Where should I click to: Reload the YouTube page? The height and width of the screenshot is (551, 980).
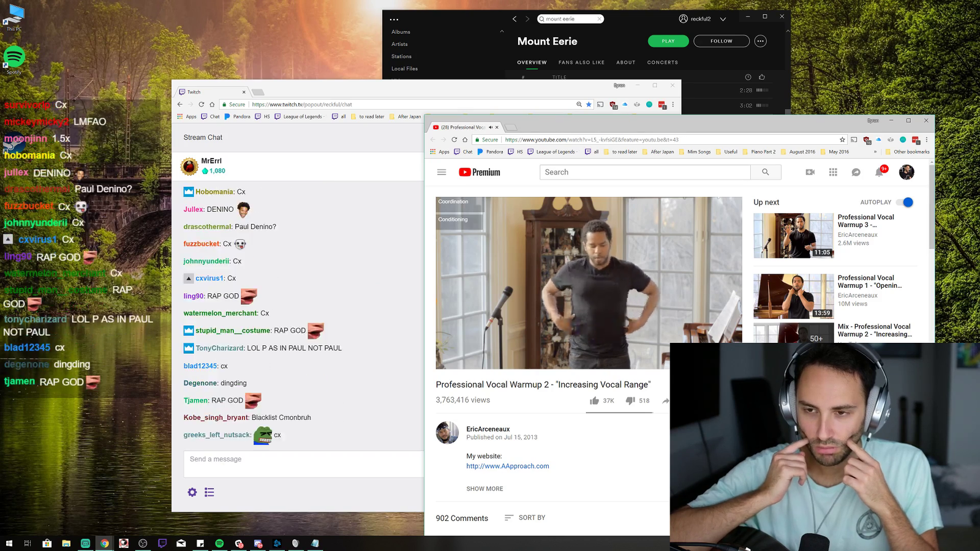point(454,140)
